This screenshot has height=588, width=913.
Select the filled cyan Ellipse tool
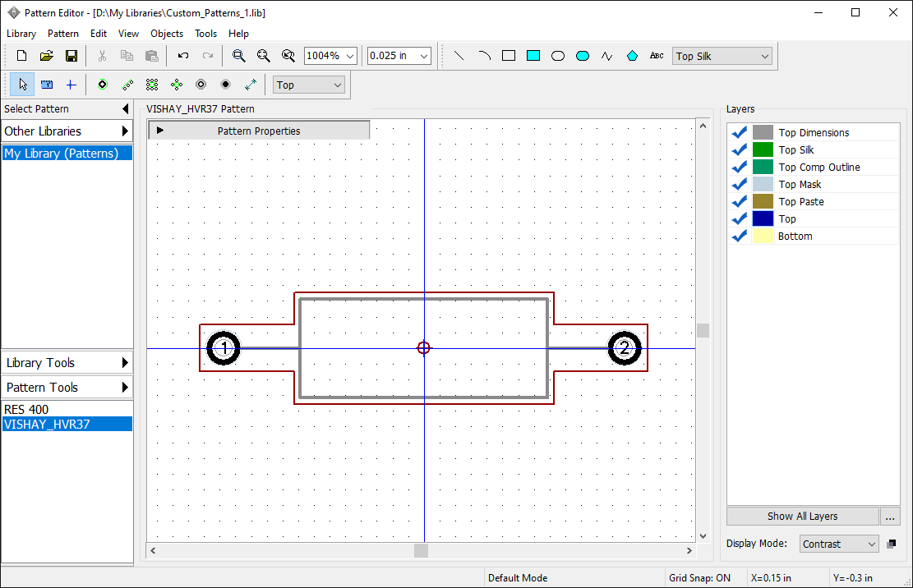(583, 56)
